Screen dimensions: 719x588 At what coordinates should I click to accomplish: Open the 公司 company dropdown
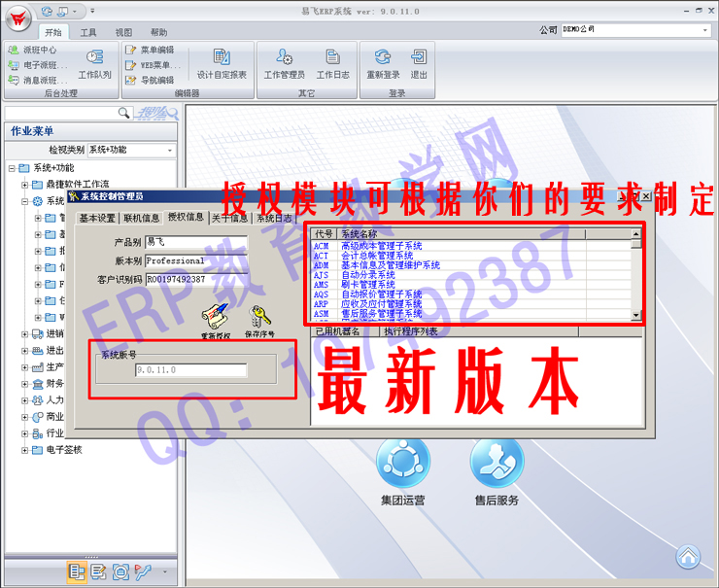point(704,30)
